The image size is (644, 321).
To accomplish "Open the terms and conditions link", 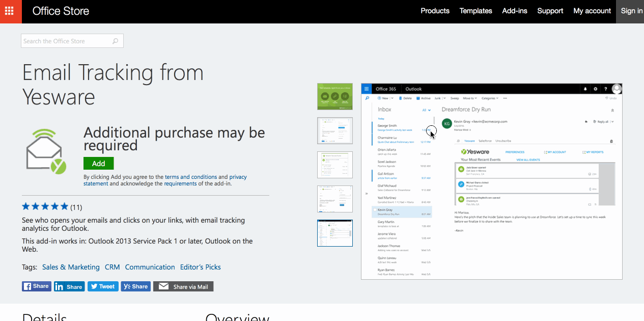I will tap(191, 177).
